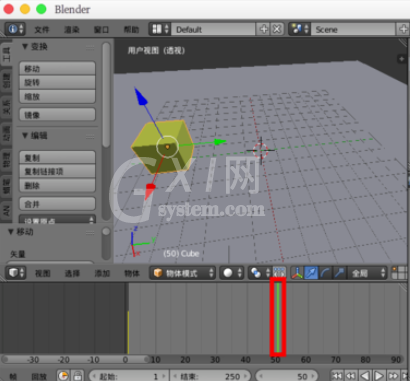This screenshot has width=410, height=381.
Task: Open the 帧 (Frame) menu in timeline
Action: tap(13, 377)
